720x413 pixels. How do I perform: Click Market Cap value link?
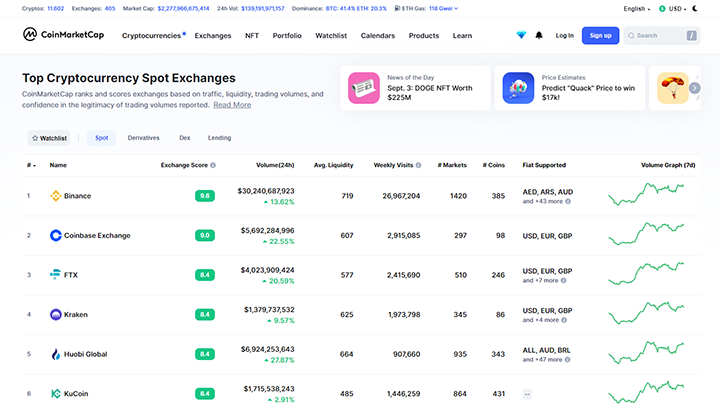click(x=183, y=8)
